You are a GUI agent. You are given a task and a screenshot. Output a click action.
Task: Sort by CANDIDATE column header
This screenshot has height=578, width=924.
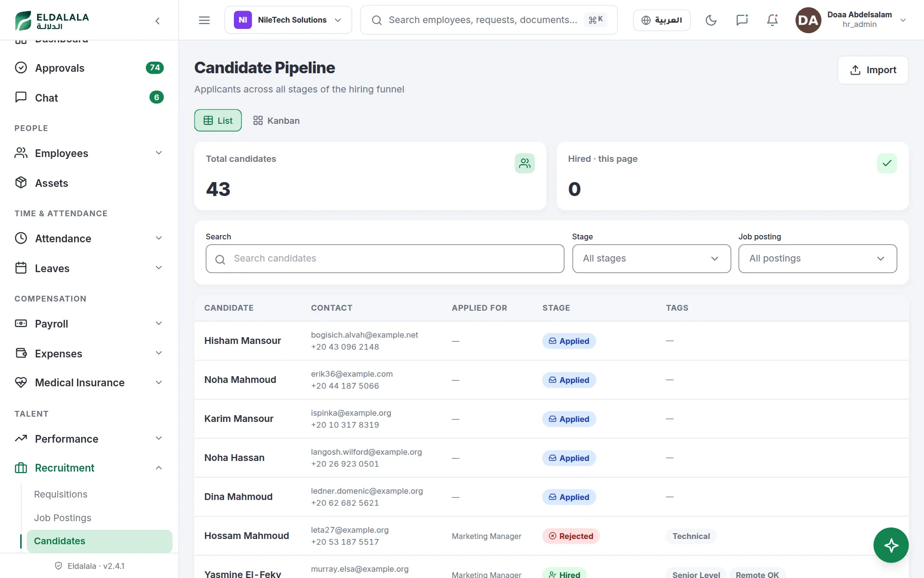pos(229,308)
